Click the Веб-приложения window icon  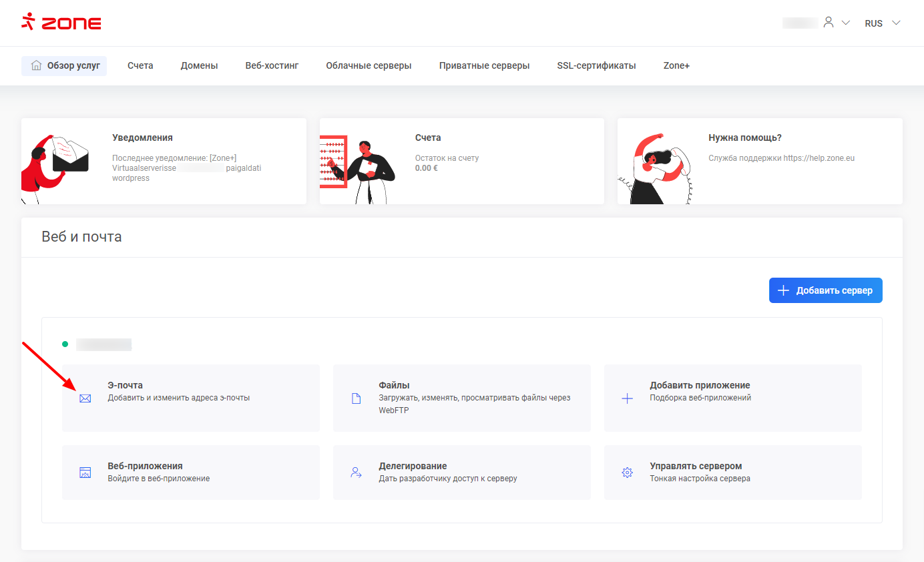[x=85, y=473]
